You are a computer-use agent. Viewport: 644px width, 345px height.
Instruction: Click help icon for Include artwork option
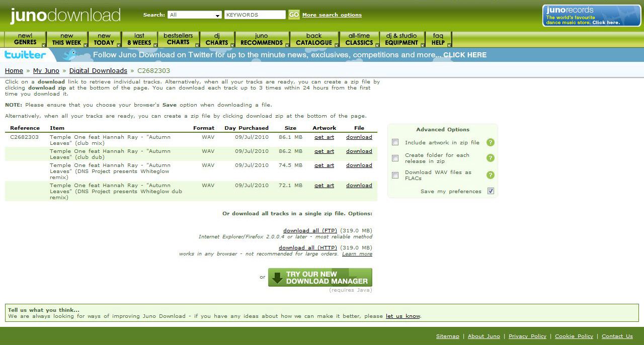click(491, 142)
